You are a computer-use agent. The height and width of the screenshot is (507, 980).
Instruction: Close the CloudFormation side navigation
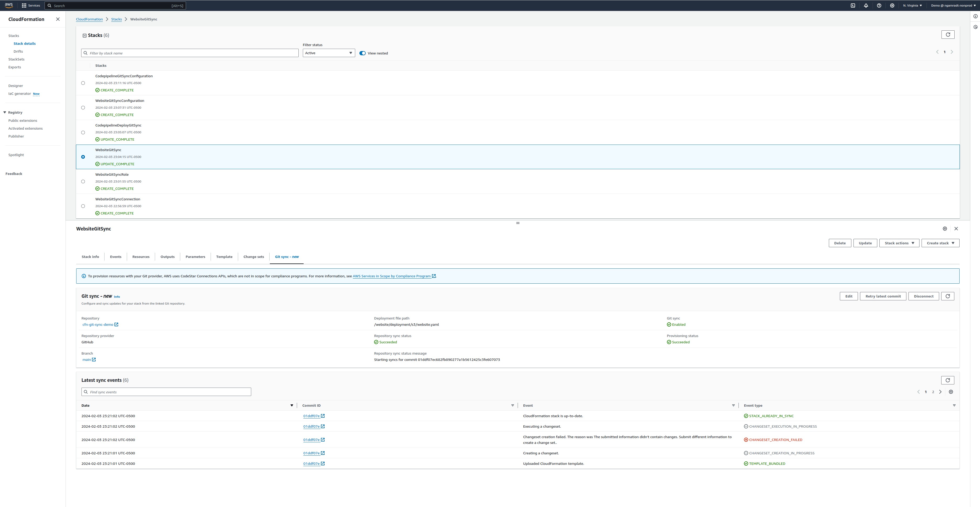pos(58,19)
